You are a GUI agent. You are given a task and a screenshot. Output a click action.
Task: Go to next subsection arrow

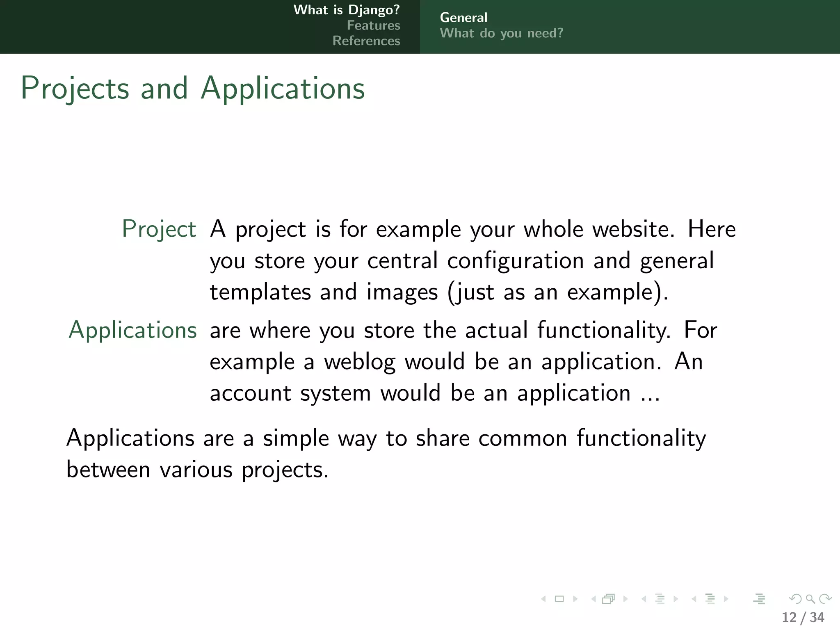(x=676, y=599)
